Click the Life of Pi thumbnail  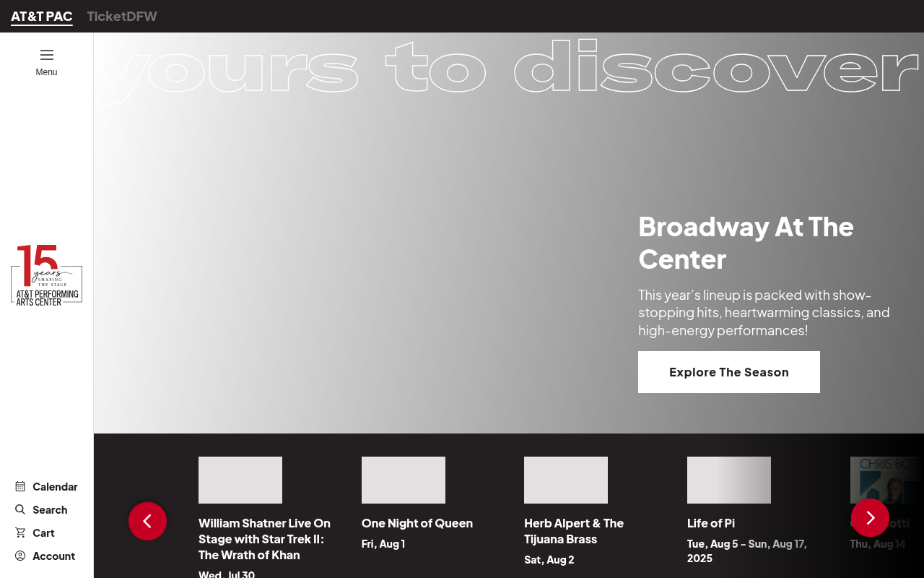tap(729, 480)
